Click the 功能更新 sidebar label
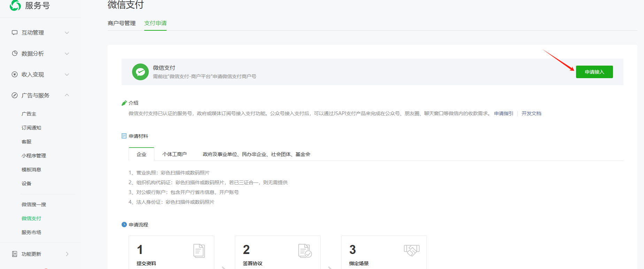 31,254
